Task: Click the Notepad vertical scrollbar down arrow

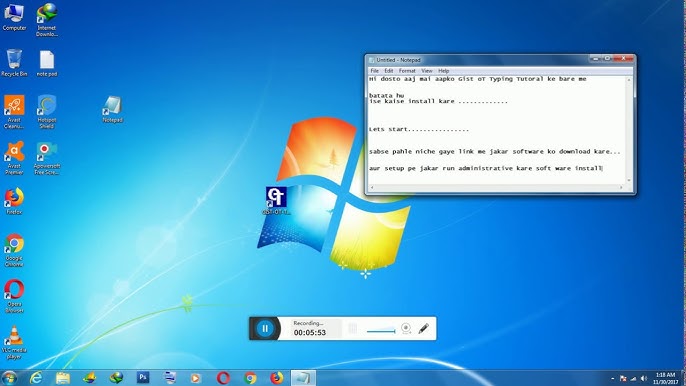Action: [x=629, y=180]
